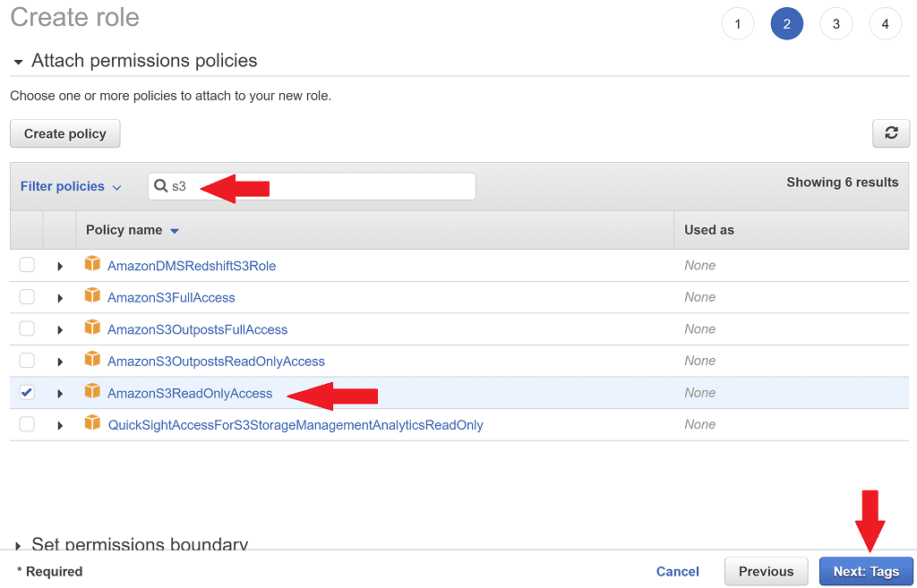The height and width of the screenshot is (588, 917).
Task: Check the AmazonS3OutpostsReadOnlyAccess checkbox
Action: (x=26, y=360)
